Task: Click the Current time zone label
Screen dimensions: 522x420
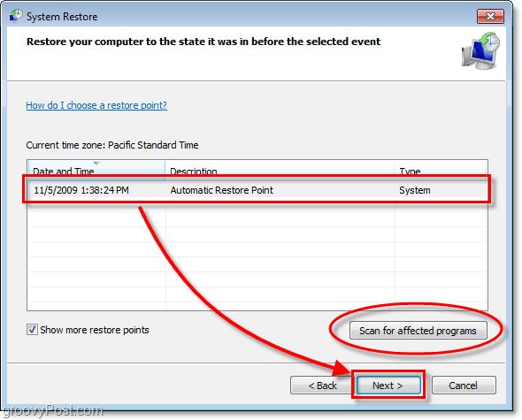Action: 112,145
